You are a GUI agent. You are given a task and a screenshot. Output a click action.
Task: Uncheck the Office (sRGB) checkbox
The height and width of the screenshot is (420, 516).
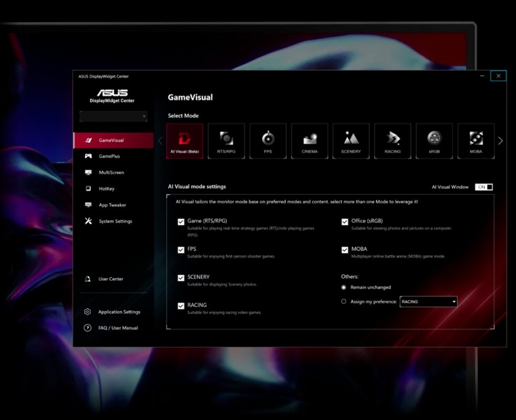tap(345, 222)
